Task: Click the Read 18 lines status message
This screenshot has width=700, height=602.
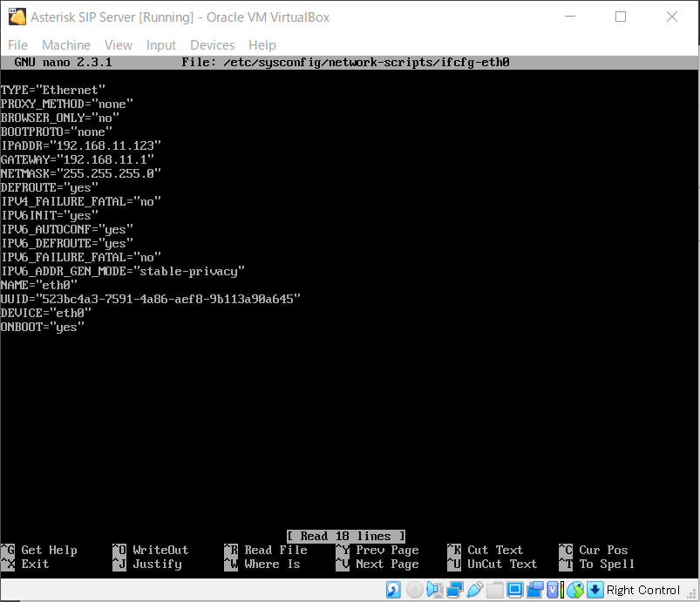Action: click(346, 536)
